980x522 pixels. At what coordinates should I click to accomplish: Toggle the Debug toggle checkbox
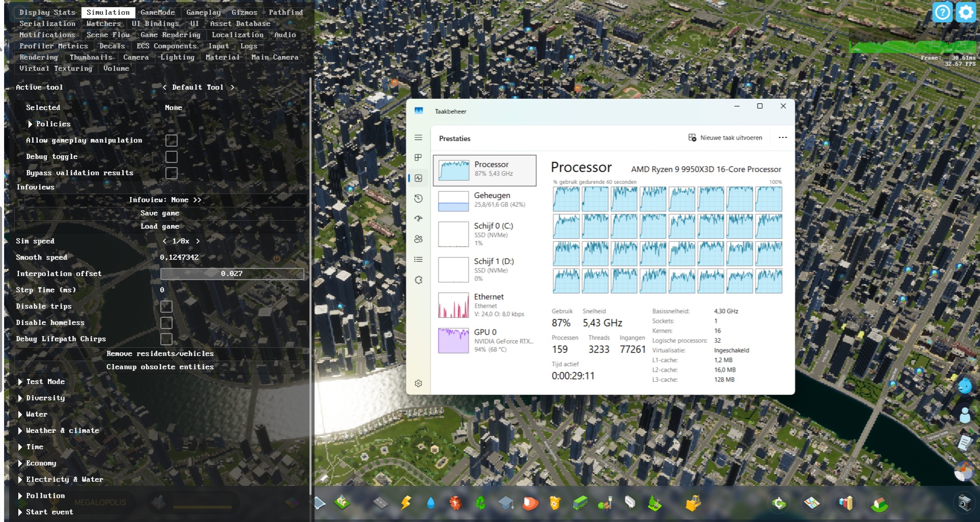pos(171,157)
